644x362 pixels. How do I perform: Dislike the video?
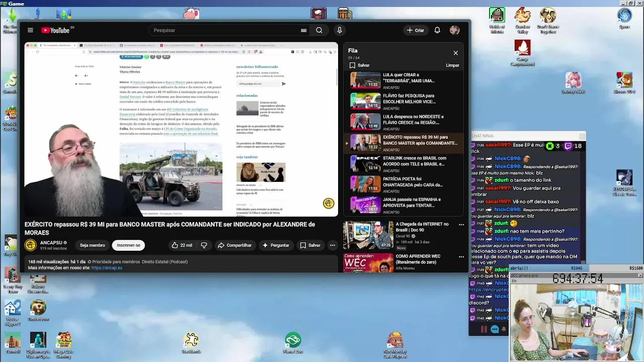point(204,245)
